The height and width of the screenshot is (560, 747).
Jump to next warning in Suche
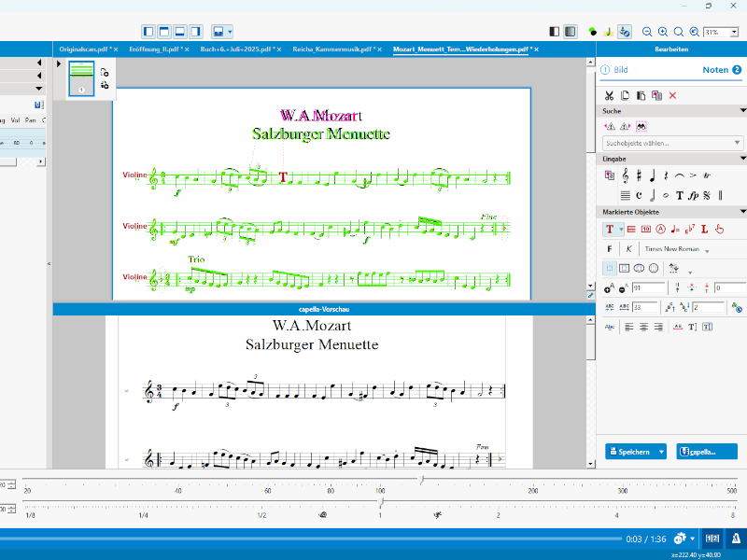[x=625, y=126]
